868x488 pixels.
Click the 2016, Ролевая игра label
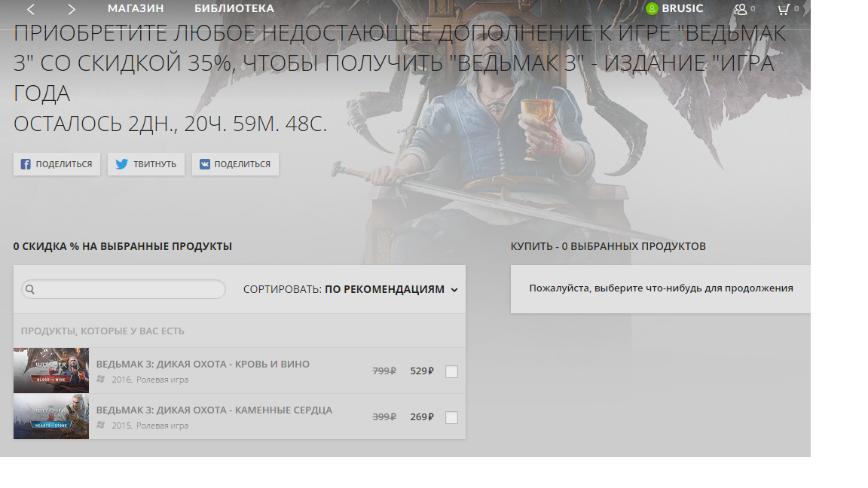pyautogui.click(x=150, y=380)
